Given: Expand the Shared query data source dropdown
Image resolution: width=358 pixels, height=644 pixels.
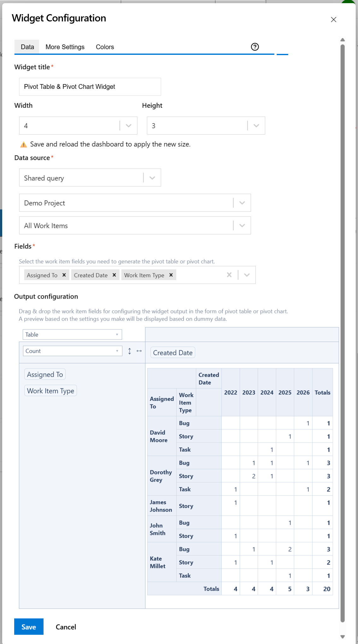Looking at the screenshot, I should click(90, 178).
